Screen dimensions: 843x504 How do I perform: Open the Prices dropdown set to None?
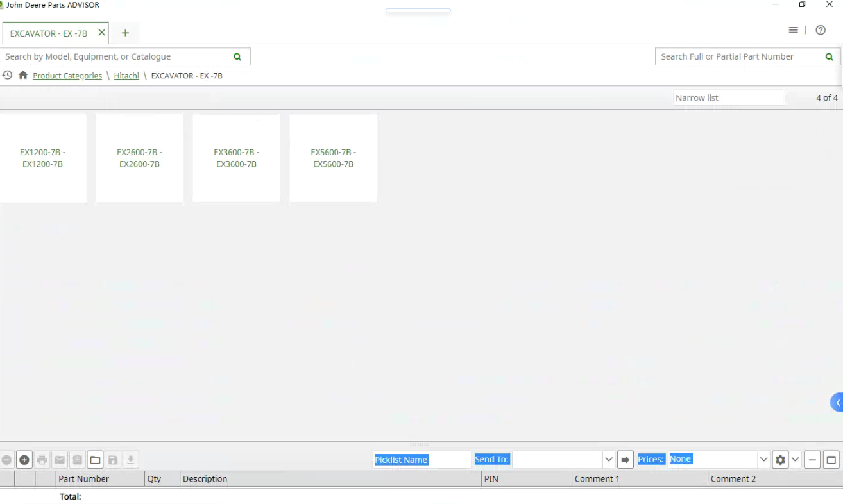click(x=763, y=460)
